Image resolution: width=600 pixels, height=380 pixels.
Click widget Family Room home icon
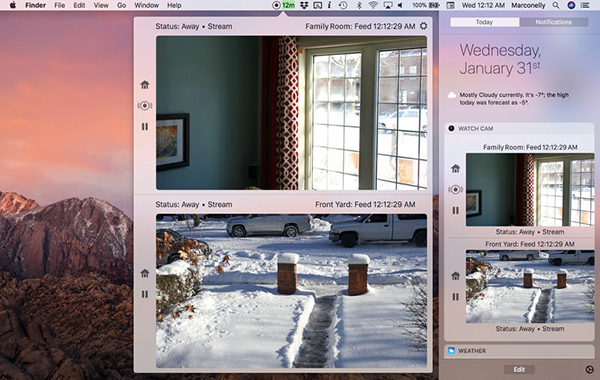coord(455,168)
